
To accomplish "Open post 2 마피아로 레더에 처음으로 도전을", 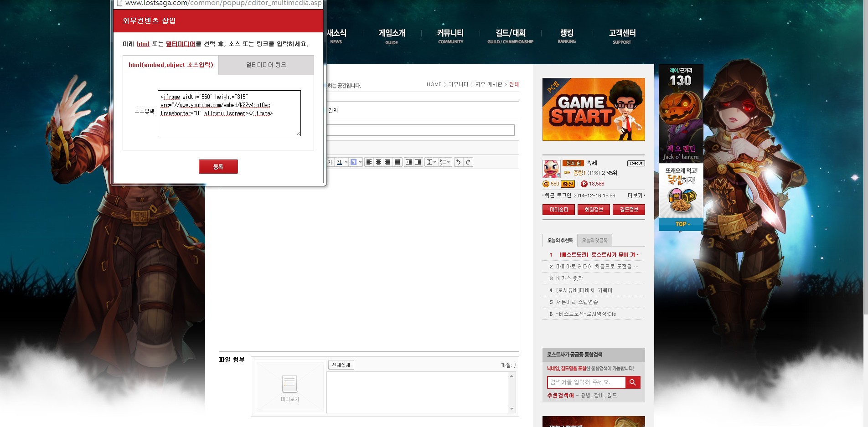I will pos(597,267).
